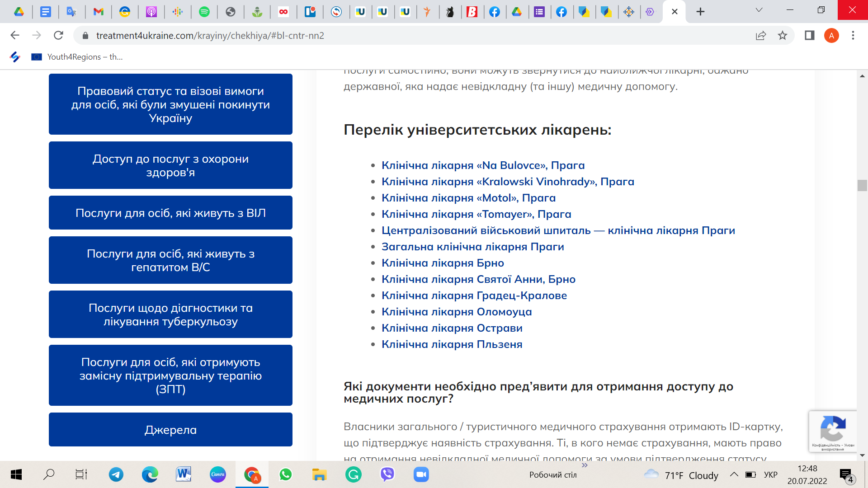Bookmark this page with the star icon
Screen dimensions: 868x488
pos(783,36)
